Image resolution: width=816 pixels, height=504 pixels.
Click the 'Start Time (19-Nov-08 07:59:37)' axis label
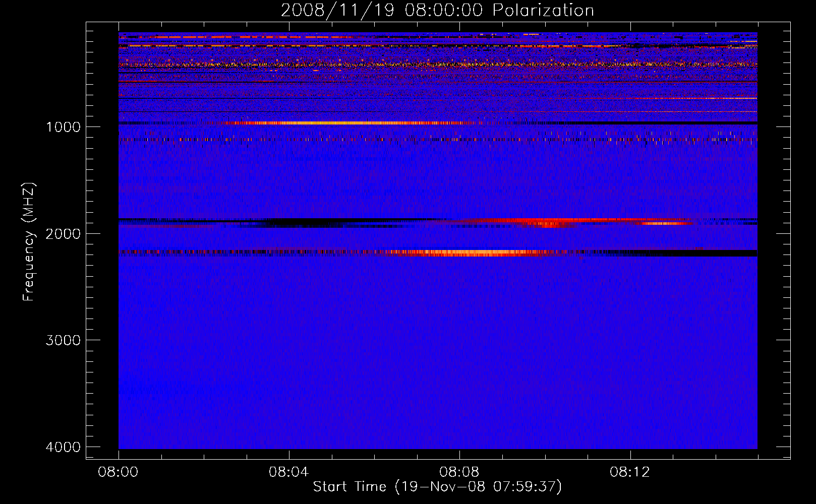tap(437, 487)
